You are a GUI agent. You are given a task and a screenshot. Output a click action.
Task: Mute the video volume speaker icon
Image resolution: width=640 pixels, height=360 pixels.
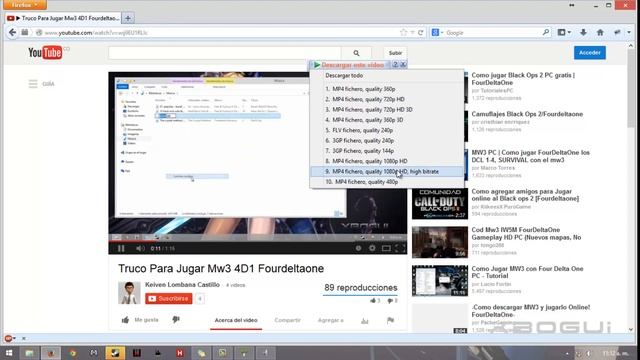(140, 248)
